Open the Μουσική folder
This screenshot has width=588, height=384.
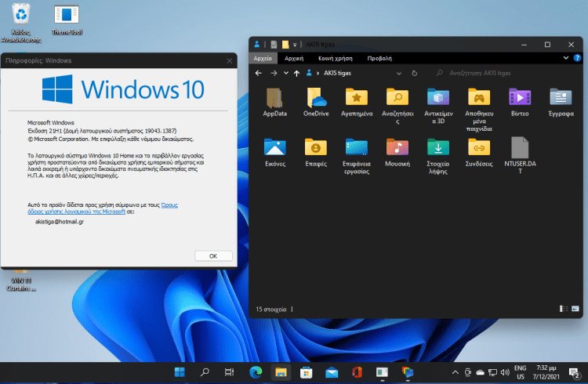pyautogui.click(x=397, y=152)
